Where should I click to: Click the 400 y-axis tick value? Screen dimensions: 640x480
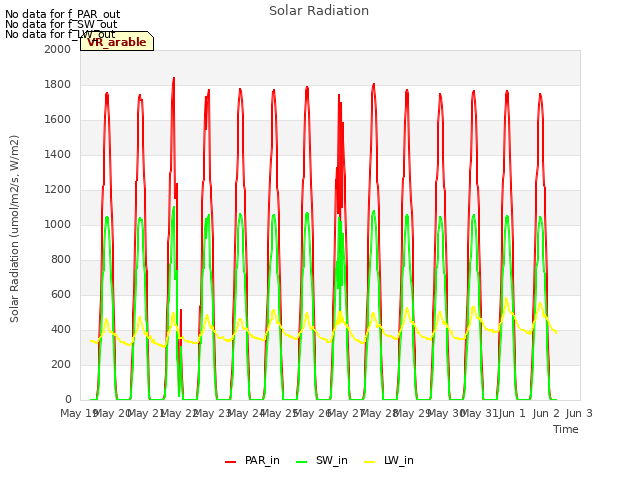(x=61, y=329)
